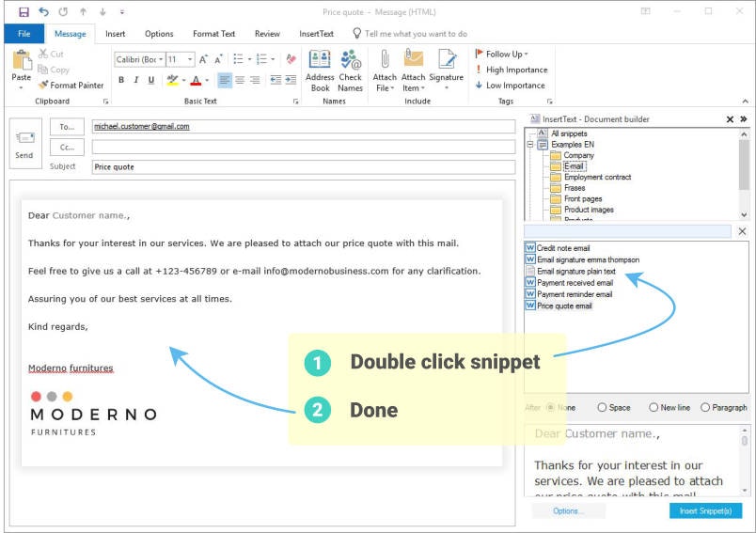Viewport: 756px width, 533px height.
Task: Copy the selected text
Action: [54, 70]
